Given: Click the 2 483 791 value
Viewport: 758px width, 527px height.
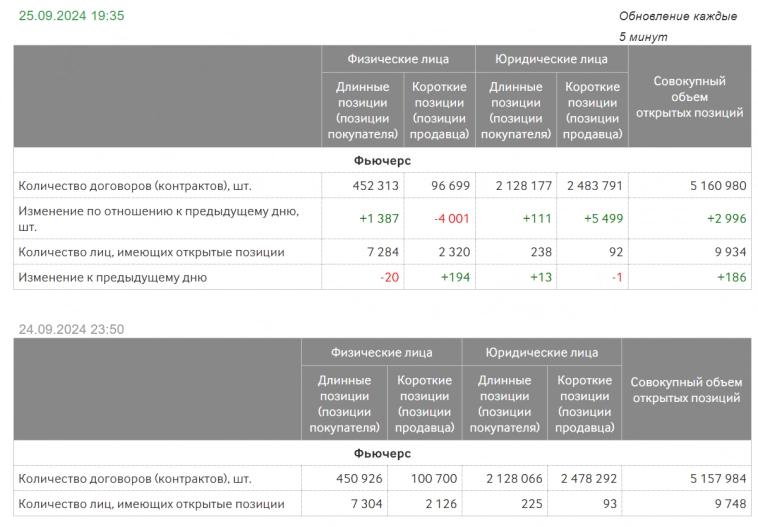Looking at the screenshot, I should 594,186.
